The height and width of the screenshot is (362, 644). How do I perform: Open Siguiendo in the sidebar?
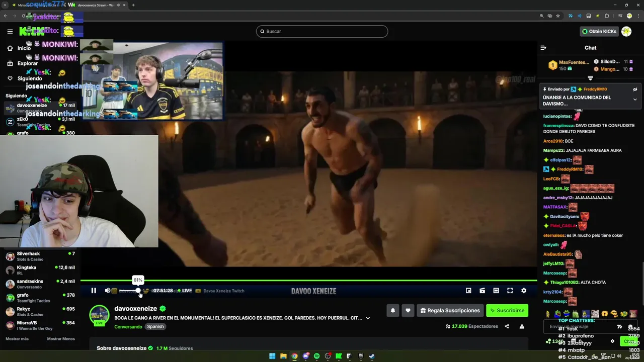click(x=25, y=78)
